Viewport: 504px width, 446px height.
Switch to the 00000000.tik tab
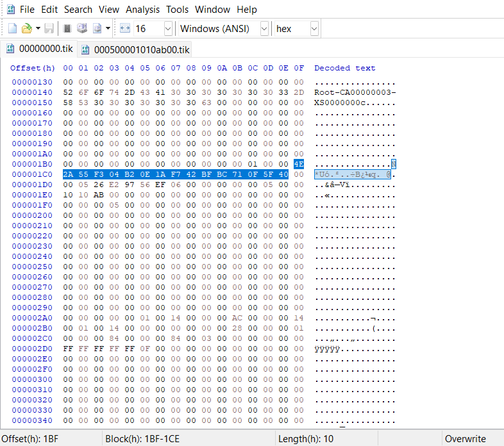click(x=39, y=49)
